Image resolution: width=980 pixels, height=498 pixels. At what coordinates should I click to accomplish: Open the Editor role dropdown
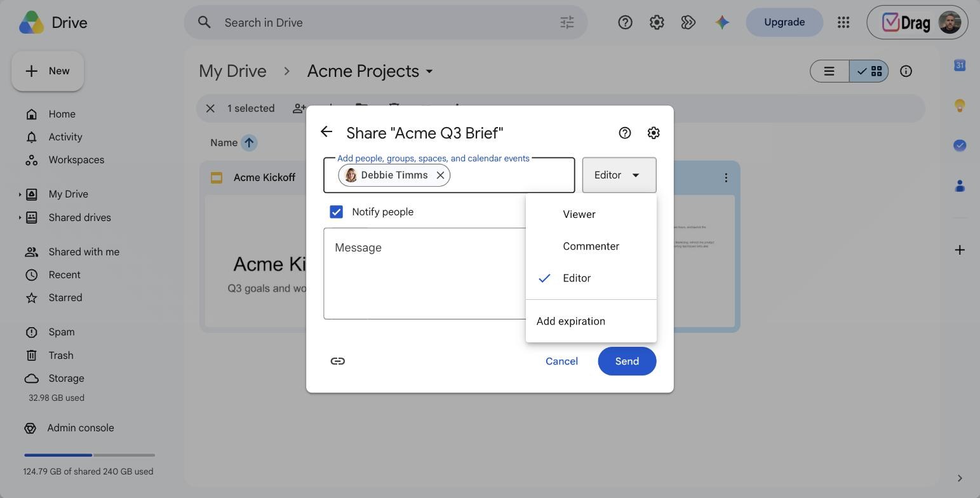pyautogui.click(x=619, y=175)
